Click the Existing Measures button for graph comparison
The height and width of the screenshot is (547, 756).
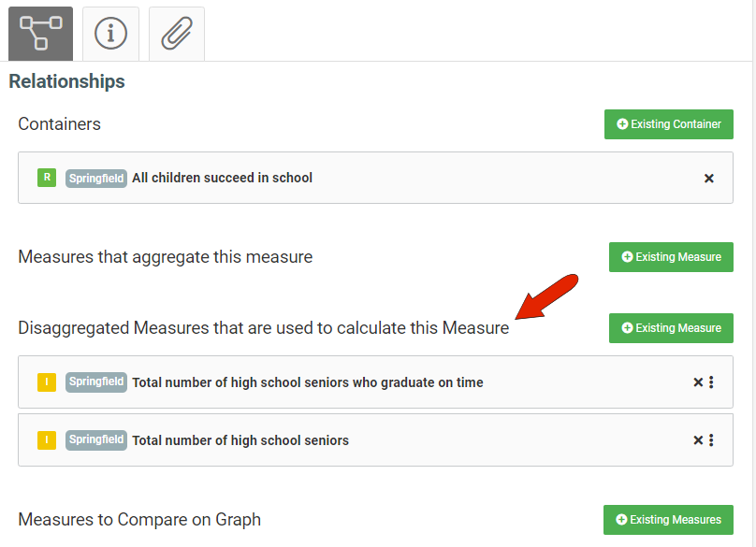[x=668, y=520]
